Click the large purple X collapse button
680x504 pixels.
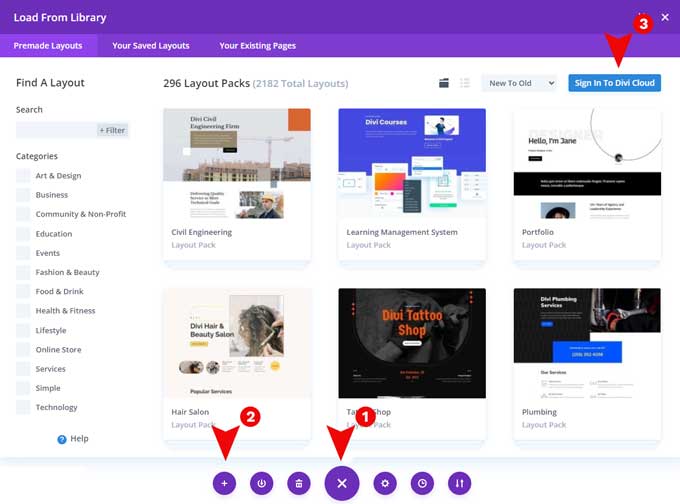pos(342,483)
